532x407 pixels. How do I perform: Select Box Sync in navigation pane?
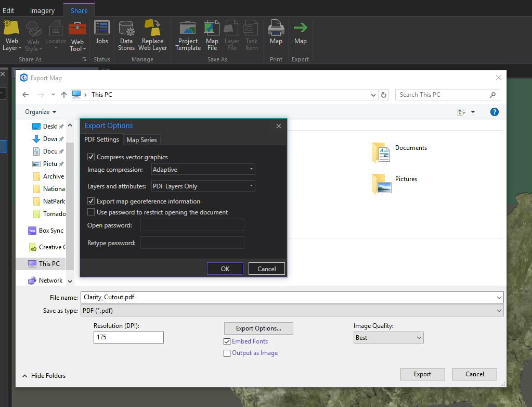pyautogui.click(x=45, y=231)
